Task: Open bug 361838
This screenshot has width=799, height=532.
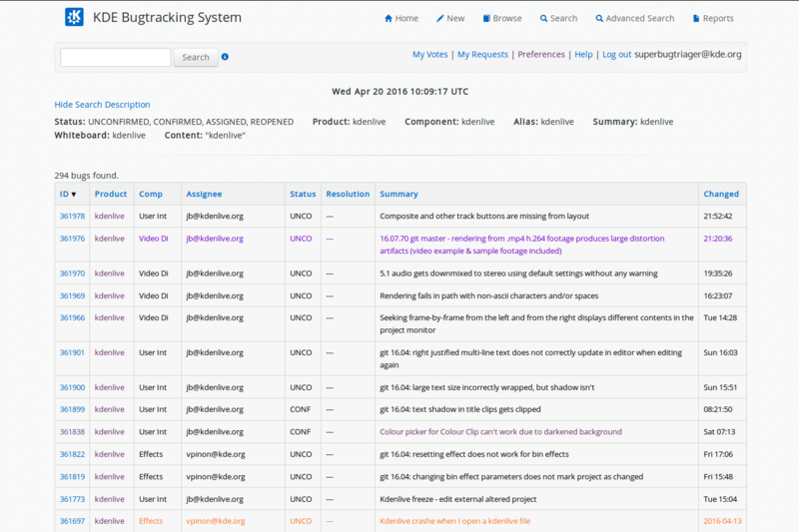Action: pos(72,432)
